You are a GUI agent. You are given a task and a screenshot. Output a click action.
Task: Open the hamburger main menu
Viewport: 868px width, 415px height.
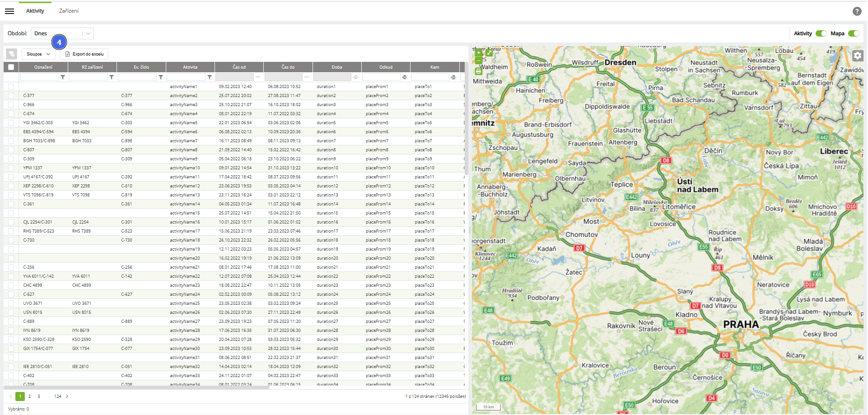(x=9, y=11)
